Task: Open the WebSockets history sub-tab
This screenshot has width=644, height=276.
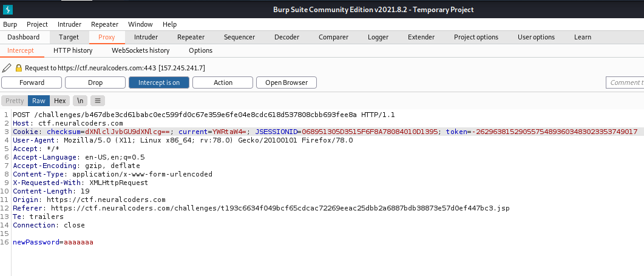Action: [140, 50]
